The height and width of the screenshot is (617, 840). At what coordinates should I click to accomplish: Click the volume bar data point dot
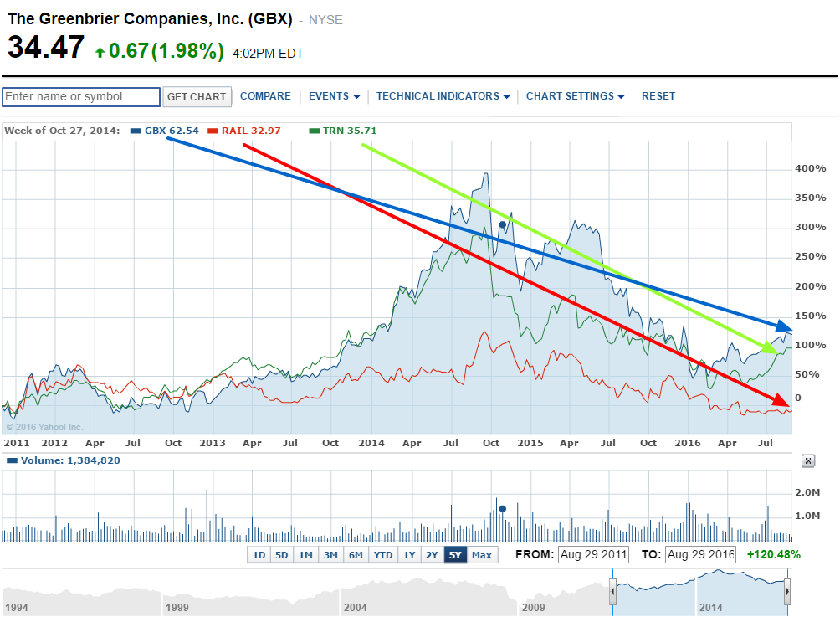(x=503, y=509)
